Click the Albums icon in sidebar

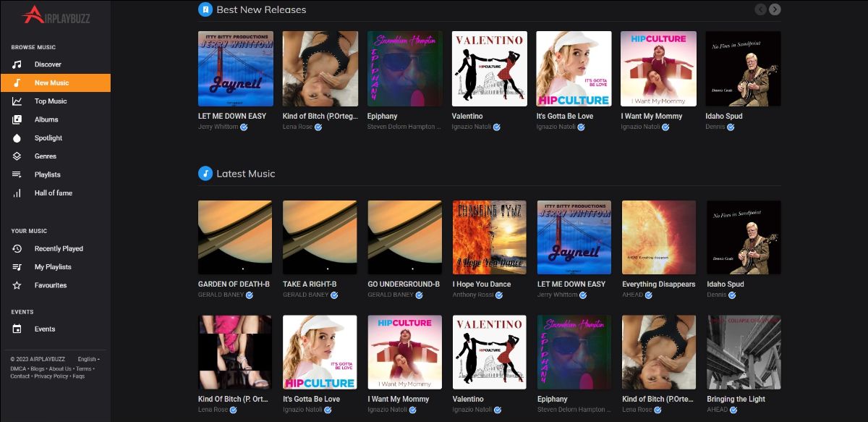(x=17, y=119)
